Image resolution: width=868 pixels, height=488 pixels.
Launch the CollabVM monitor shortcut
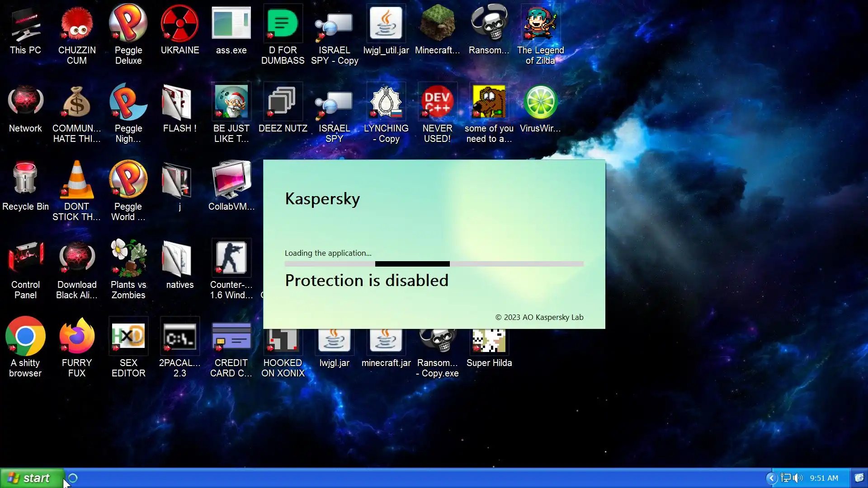[x=231, y=181]
